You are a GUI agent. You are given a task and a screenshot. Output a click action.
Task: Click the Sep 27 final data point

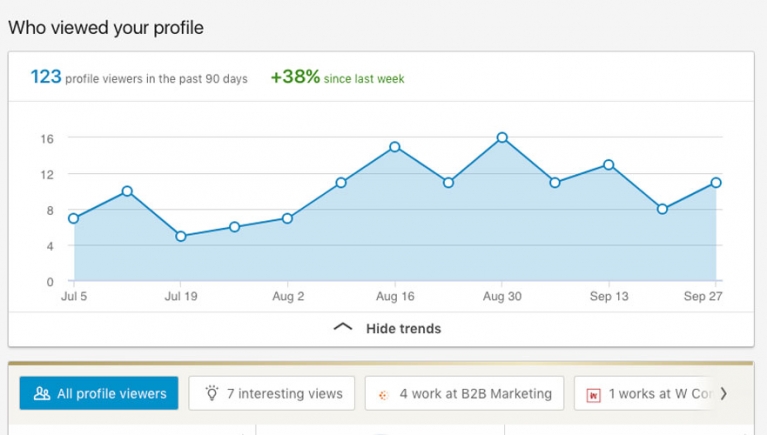[x=716, y=183]
